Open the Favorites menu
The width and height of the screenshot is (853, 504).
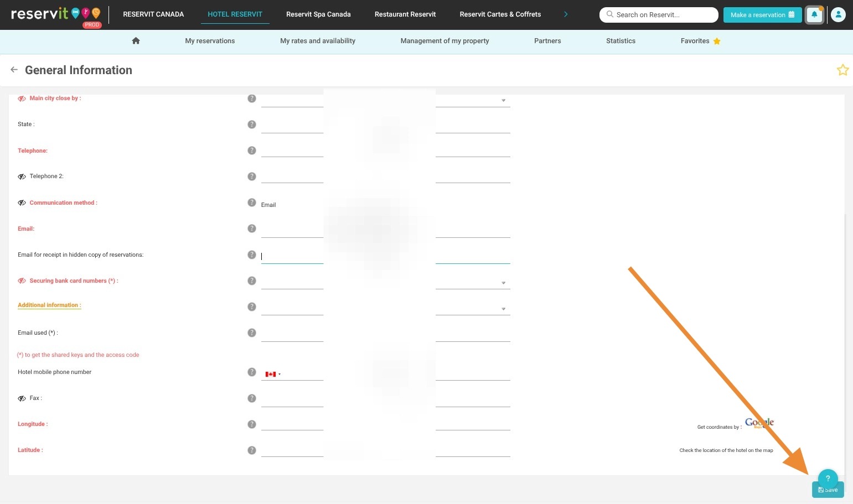(700, 41)
